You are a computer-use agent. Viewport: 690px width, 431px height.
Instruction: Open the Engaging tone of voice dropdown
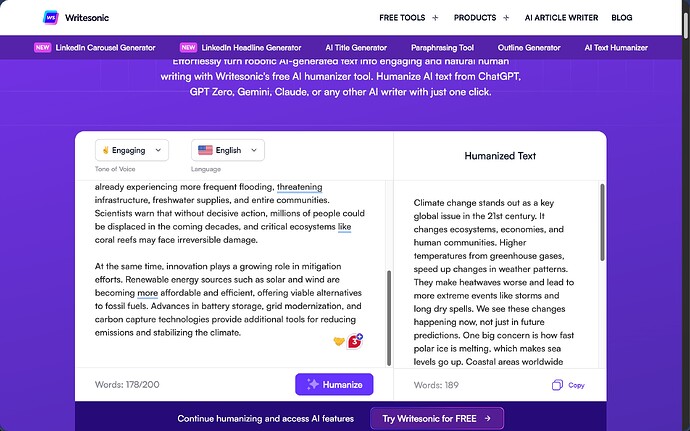click(132, 150)
